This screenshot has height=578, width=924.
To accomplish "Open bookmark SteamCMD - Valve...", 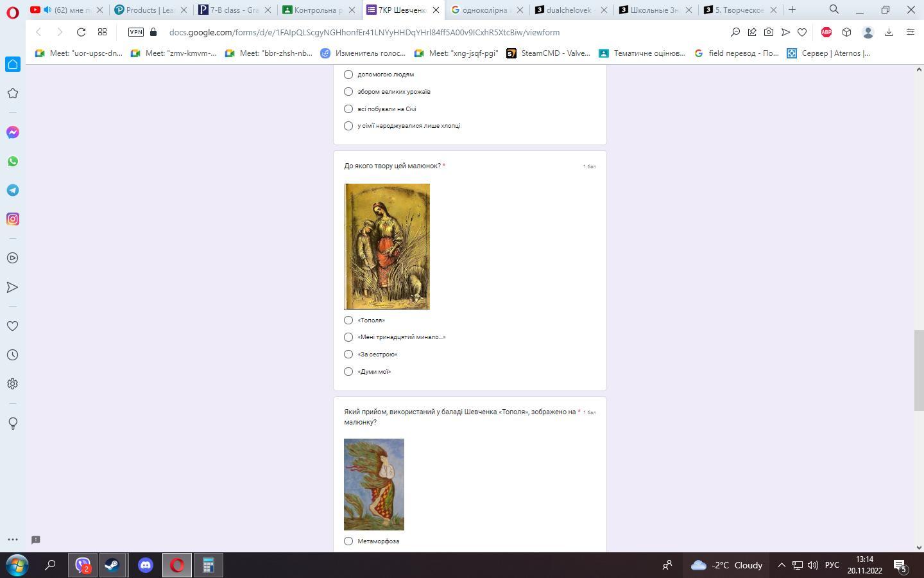I will coord(549,53).
